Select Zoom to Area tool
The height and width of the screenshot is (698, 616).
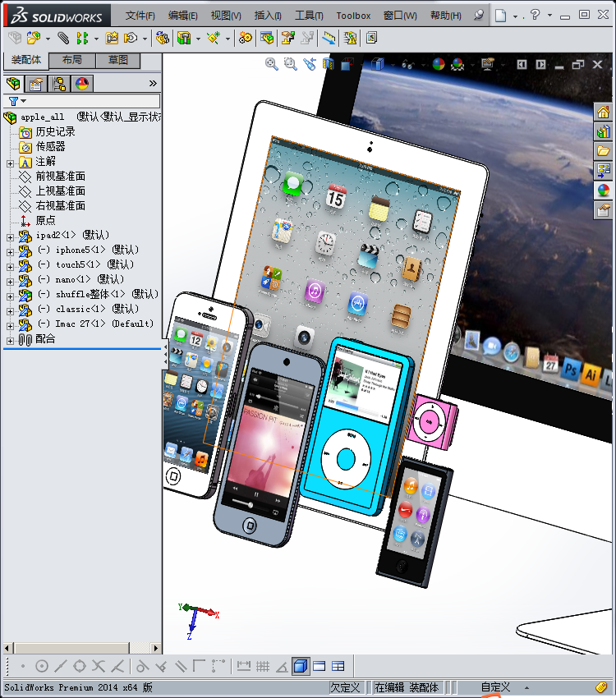291,64
